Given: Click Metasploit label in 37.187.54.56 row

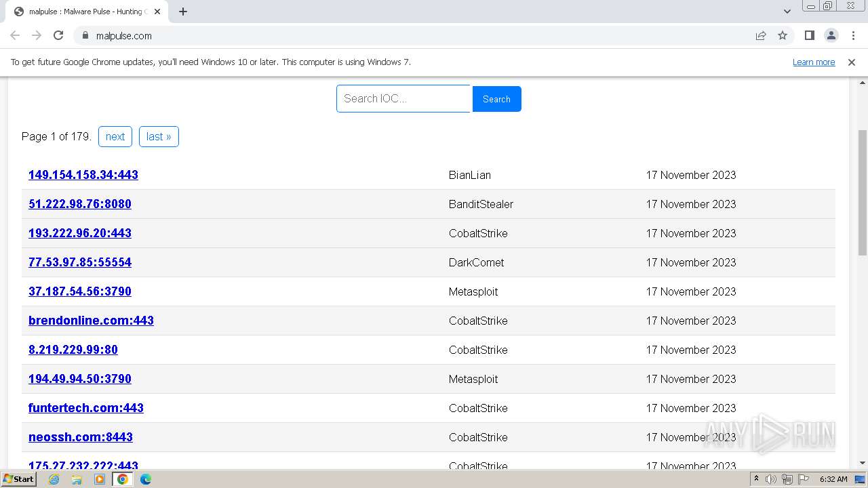Looking at the screenshot, I should [x=473, y=291].
